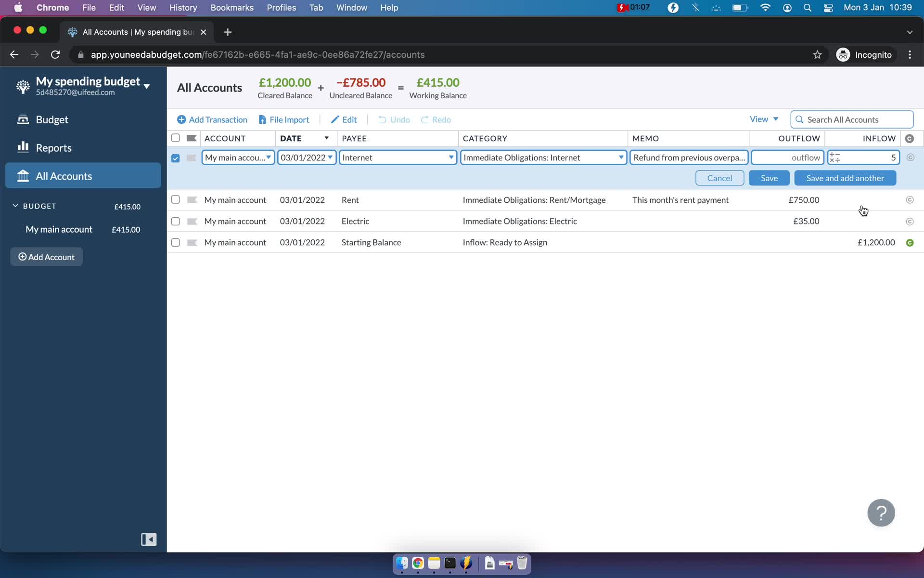Click the refresh circle icon on Starting Balance row
Viewport: 924px width, 578px height.
[x=910, y=242]
